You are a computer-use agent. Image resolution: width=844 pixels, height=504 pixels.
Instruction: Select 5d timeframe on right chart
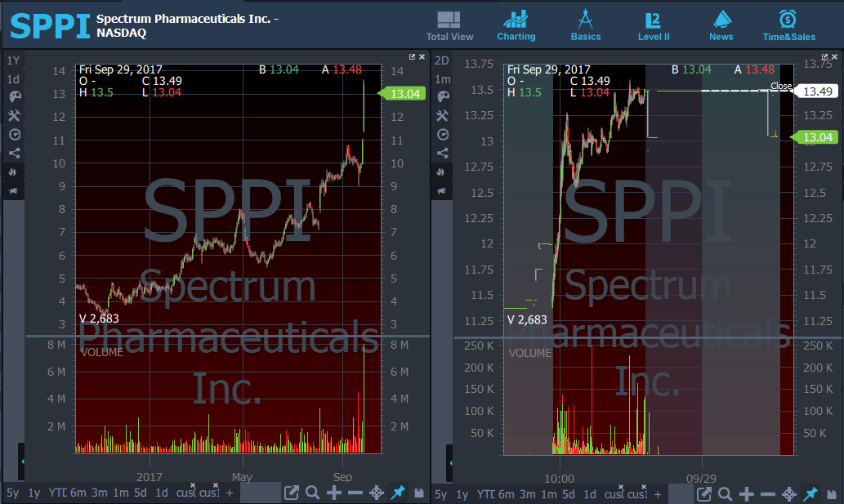click(568, 493)
